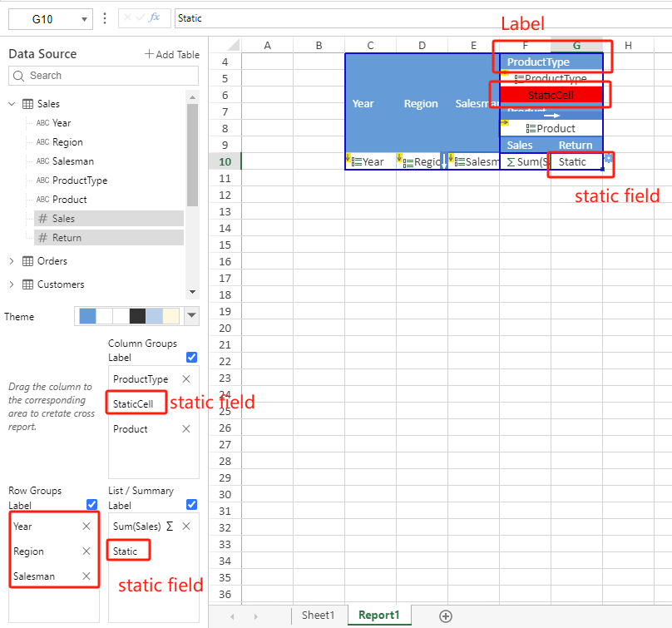This screenshot has width=672, height=628.
Task: Toggle the List / Summary Label checkbox
Action: [191, 505]
